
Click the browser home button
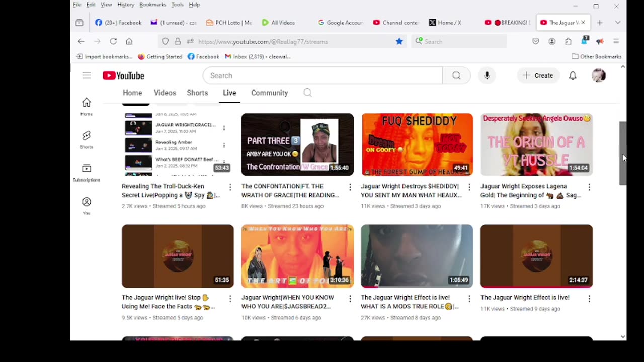pos(129,41)
